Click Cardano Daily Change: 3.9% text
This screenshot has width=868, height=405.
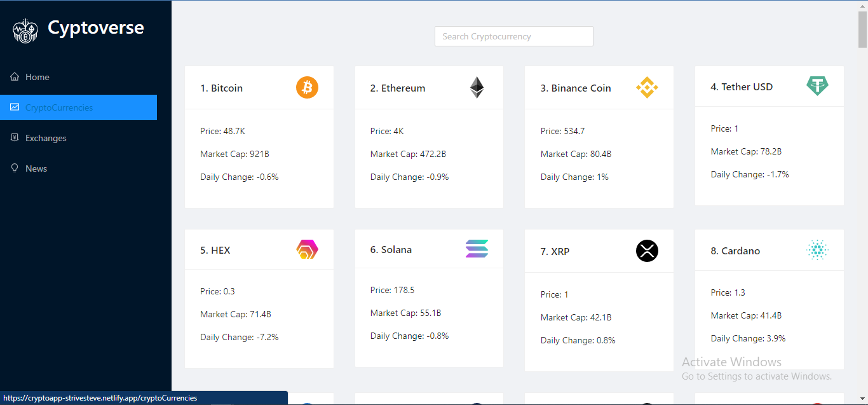pyautogui.click(x=748, y=338)
